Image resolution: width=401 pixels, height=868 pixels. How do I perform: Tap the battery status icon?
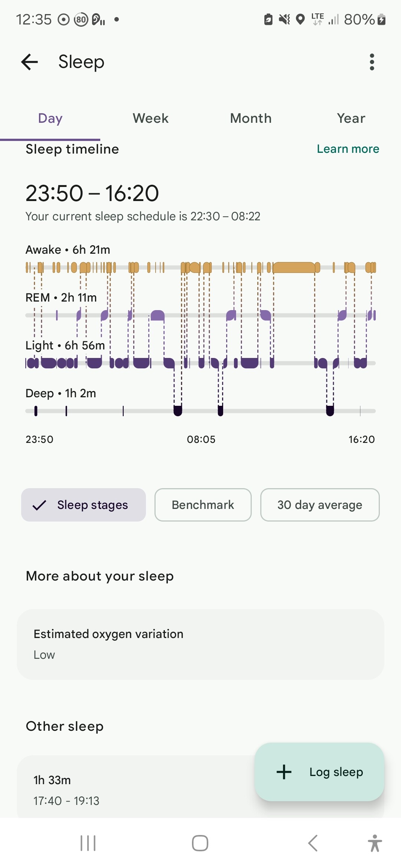[x=381, y=19]
